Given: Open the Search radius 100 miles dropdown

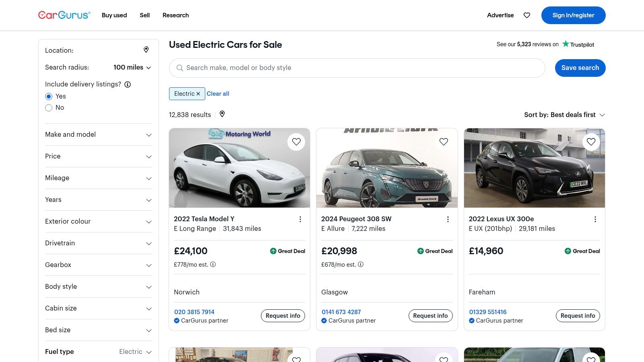Looking at the screenshot, I should (x=132, y=68).
